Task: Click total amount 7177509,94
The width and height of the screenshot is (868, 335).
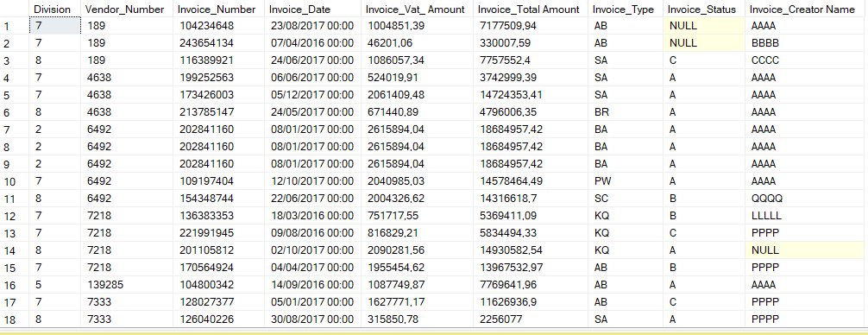Action: (x=507, y=26)
